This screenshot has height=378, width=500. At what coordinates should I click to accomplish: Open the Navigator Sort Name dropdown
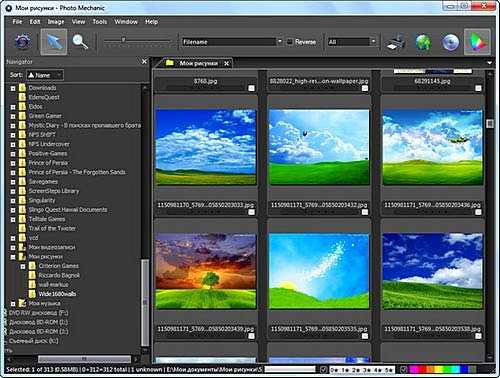(45, 75)
